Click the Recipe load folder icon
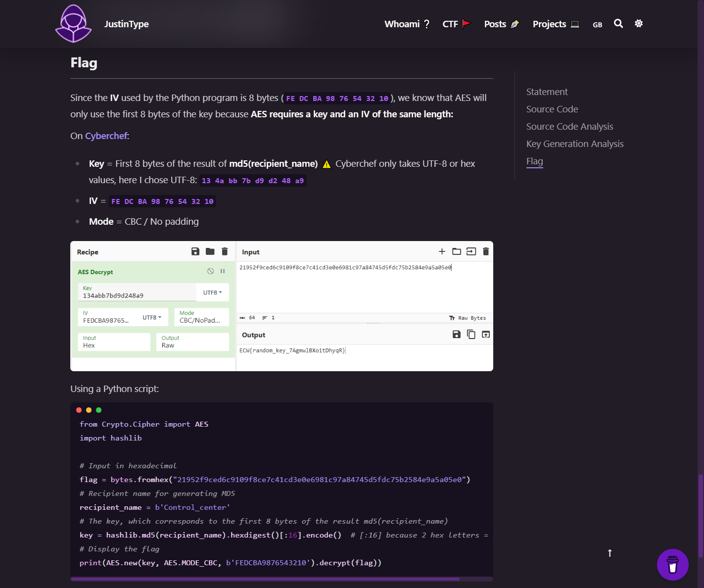This screenshot has height=588, width=704. click(210, 251)
